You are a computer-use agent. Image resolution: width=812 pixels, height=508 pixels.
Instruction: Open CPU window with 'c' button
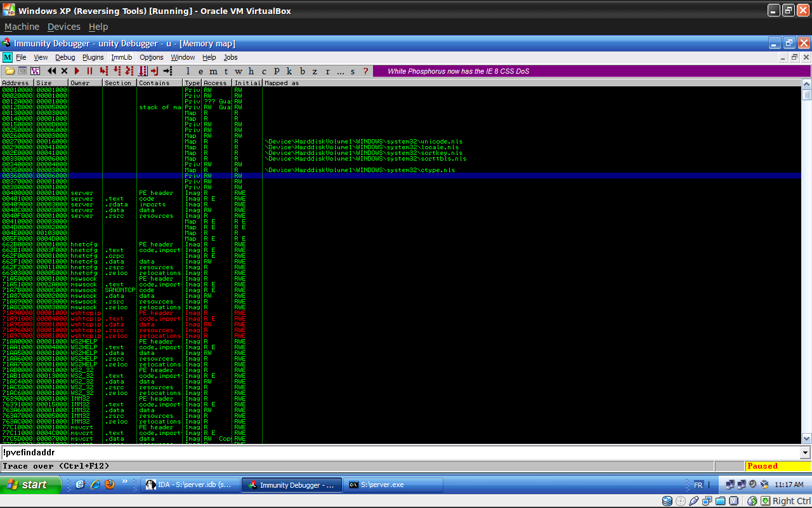coord(264,71)
